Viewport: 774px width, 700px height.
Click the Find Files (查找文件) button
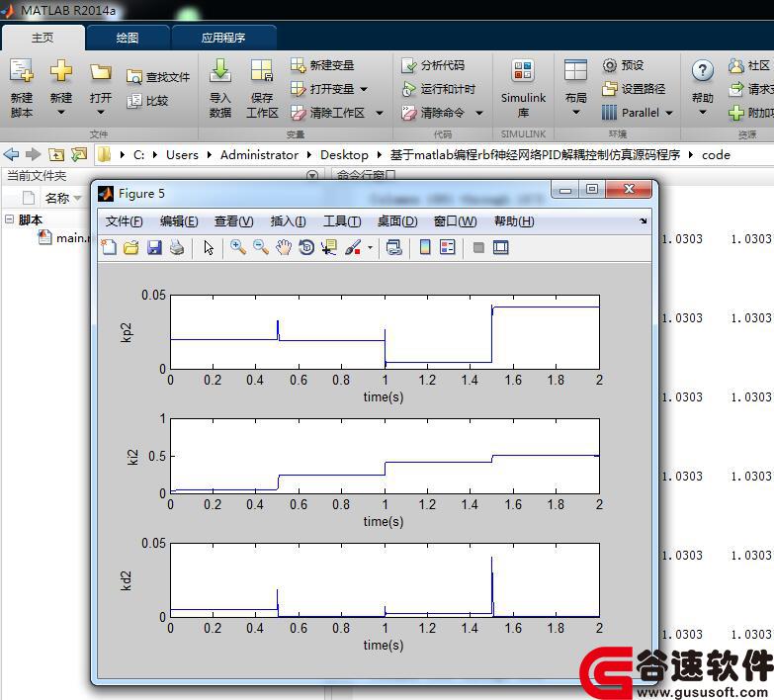tap(158, 76)
